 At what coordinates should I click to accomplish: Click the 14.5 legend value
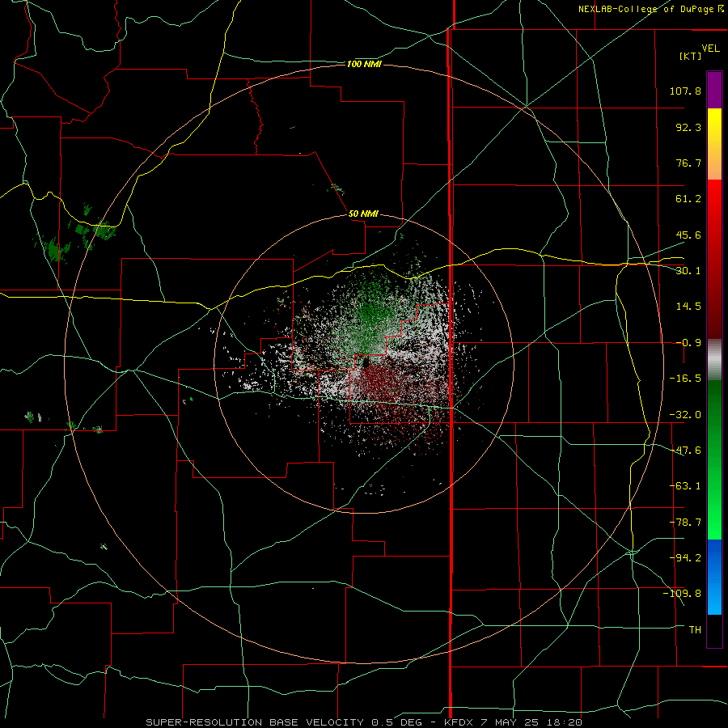click(688, 306)
